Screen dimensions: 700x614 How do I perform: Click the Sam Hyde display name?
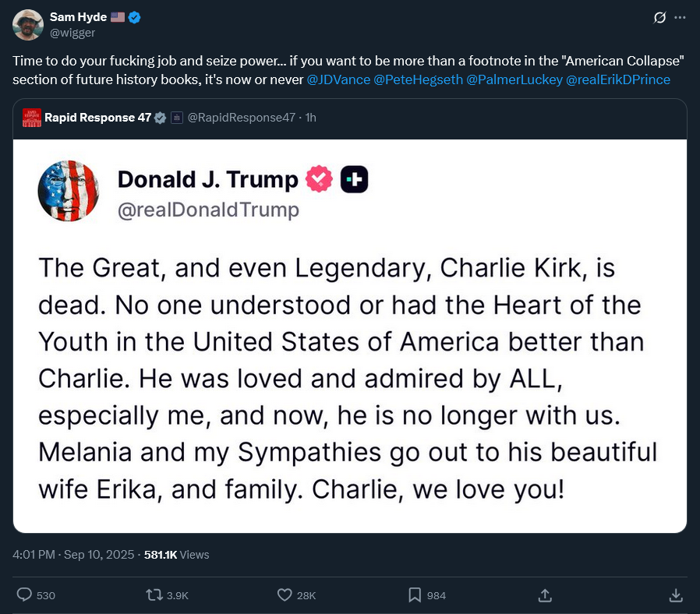pos(77,17)
